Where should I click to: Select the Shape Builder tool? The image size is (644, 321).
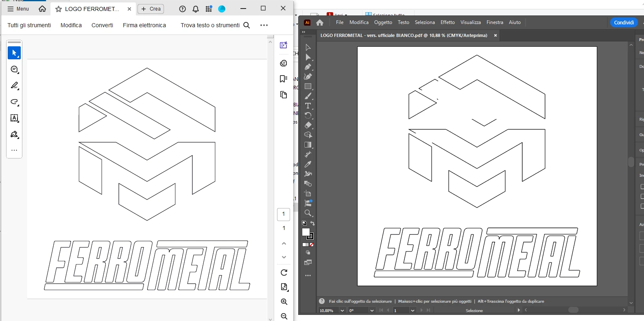pos(308,135)
